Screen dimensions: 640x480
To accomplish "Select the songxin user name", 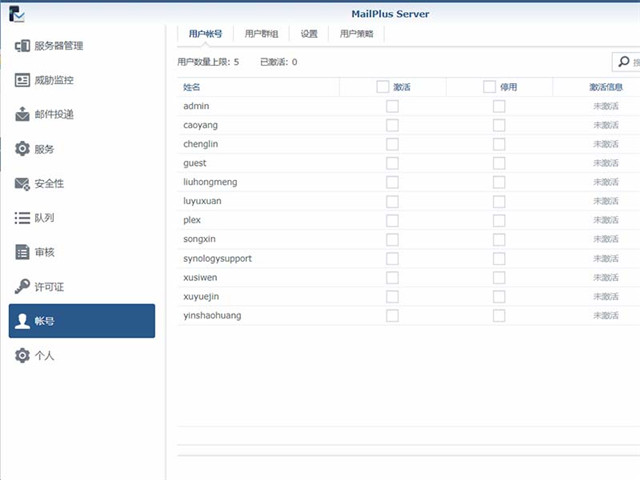I will (x=199, y=239).
